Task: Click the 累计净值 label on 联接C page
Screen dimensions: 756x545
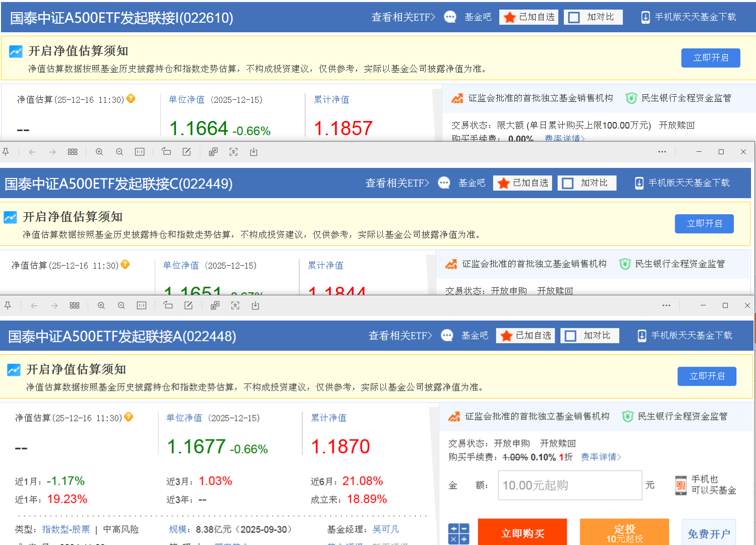Action: [x=325, y=265]
